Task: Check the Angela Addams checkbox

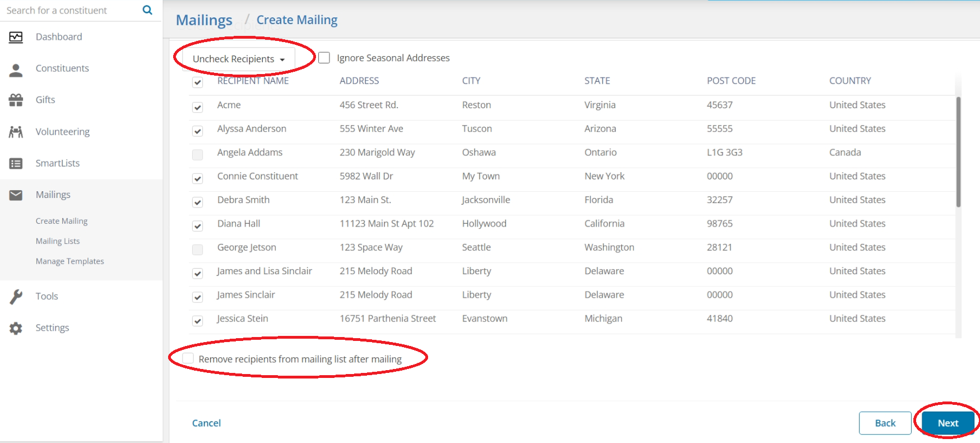Action: tap(197, 155)
